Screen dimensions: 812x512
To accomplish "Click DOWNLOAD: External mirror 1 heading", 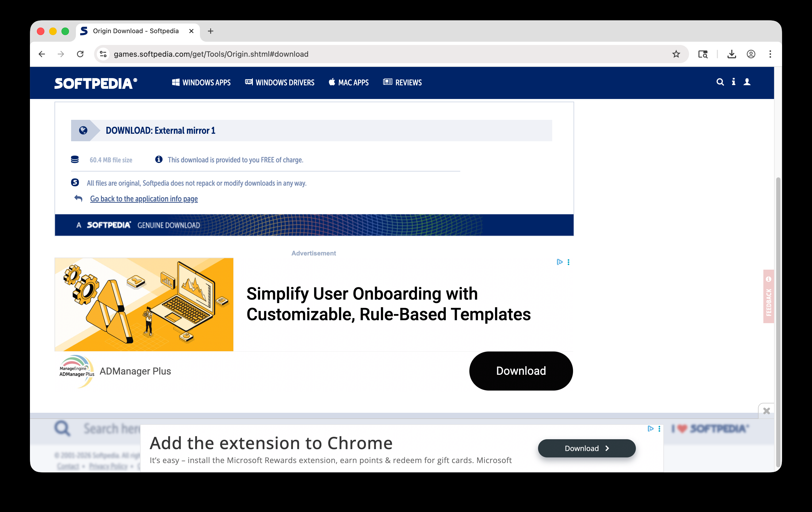I will pos(161,131).
